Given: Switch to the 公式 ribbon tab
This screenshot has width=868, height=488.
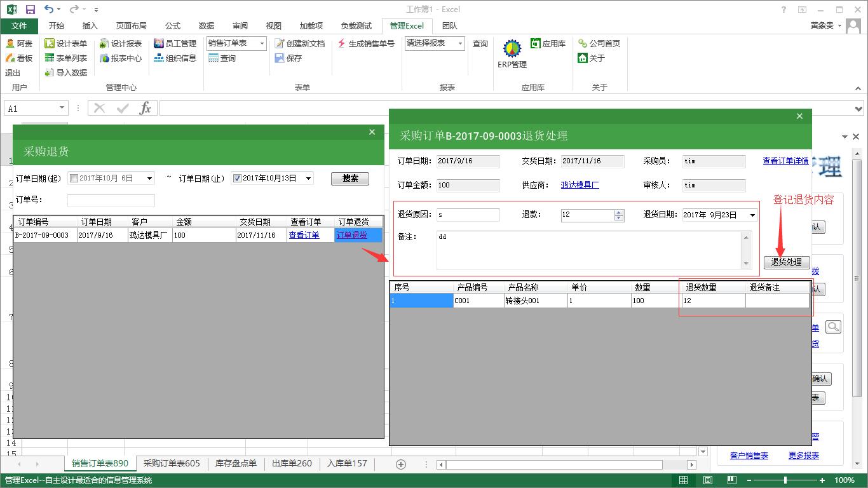Looking at the screenshot, I should pyautogui.click(x=173, y=26).
